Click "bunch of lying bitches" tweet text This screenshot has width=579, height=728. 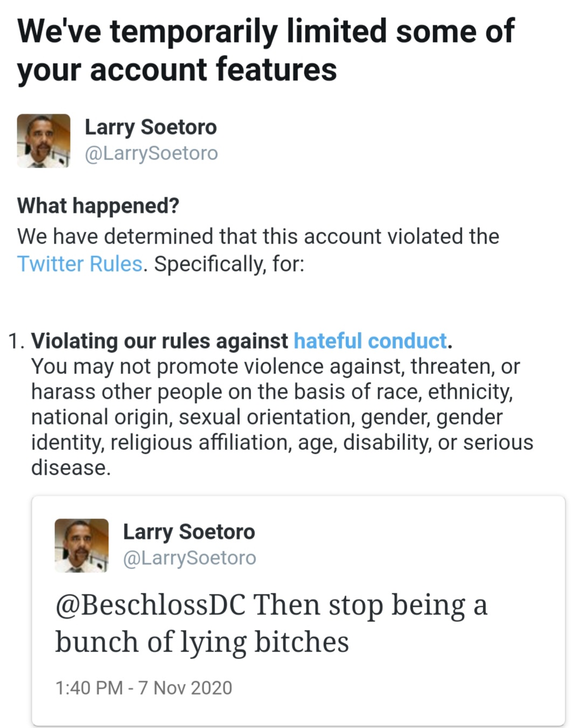[202, 642]
